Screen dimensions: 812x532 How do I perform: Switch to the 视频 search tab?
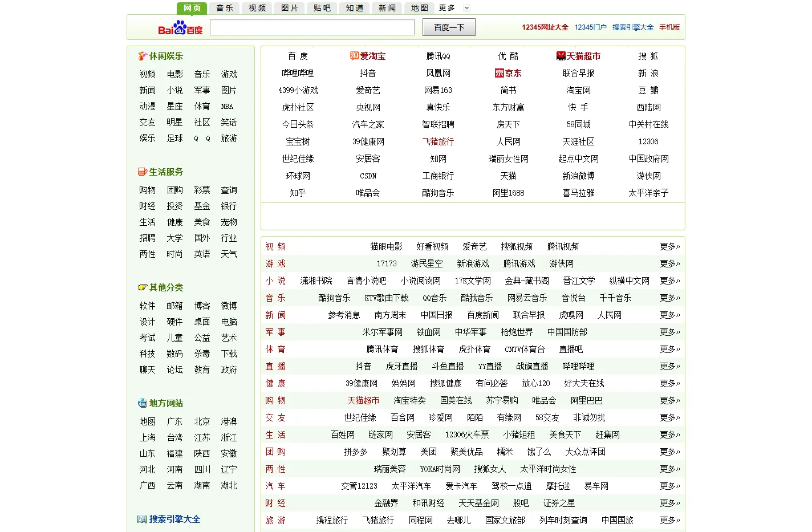click(x=257, y=8)
